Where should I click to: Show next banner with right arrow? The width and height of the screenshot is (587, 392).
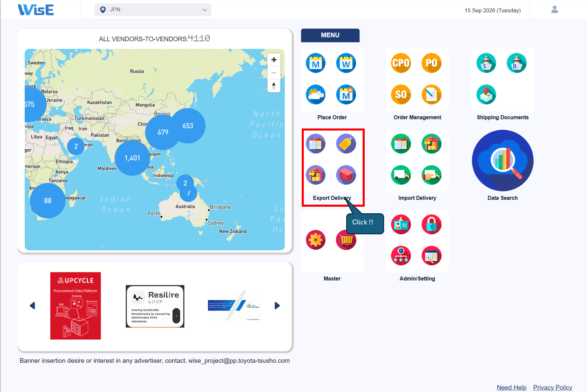[277, 306]
